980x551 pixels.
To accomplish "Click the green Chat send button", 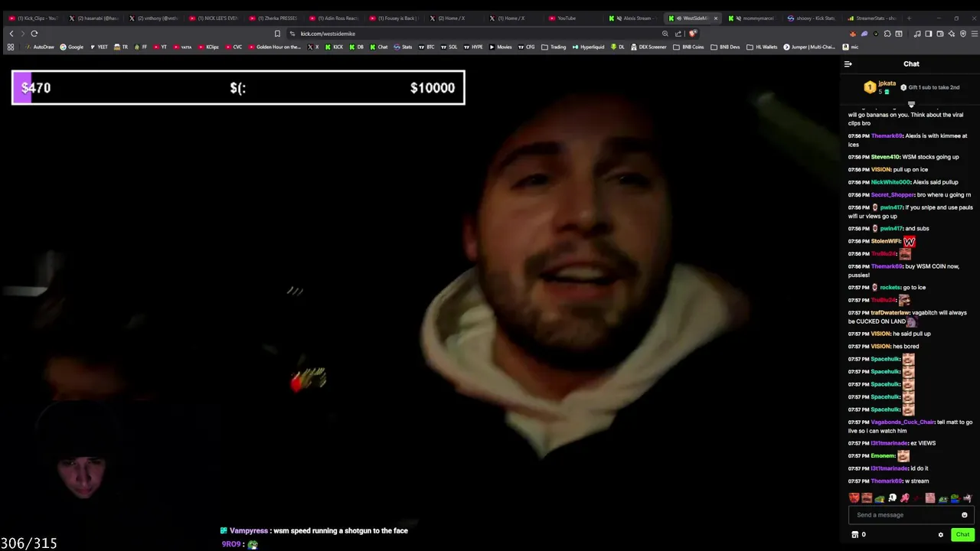I will click(962, 535).
